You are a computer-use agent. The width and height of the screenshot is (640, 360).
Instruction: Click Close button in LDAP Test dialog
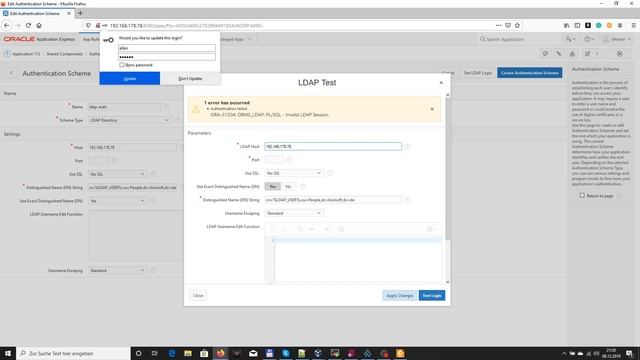pyautogui.click(x=198, y=296)
